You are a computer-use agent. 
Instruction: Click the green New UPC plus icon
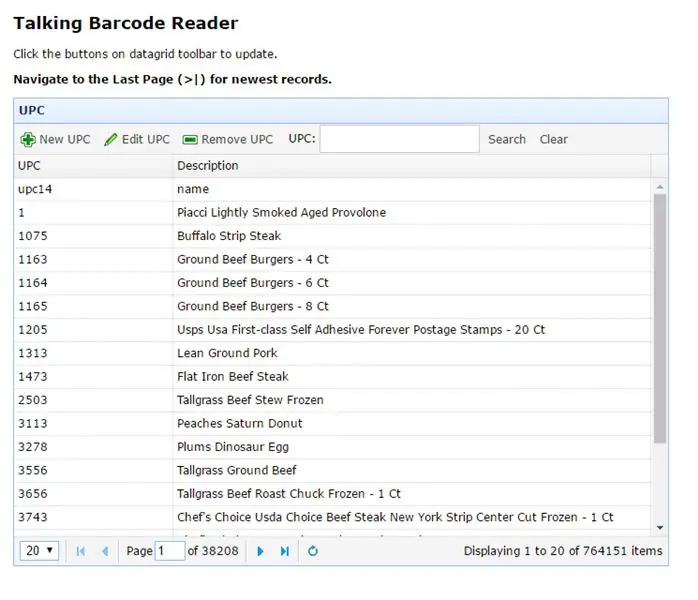pos(28,140)
